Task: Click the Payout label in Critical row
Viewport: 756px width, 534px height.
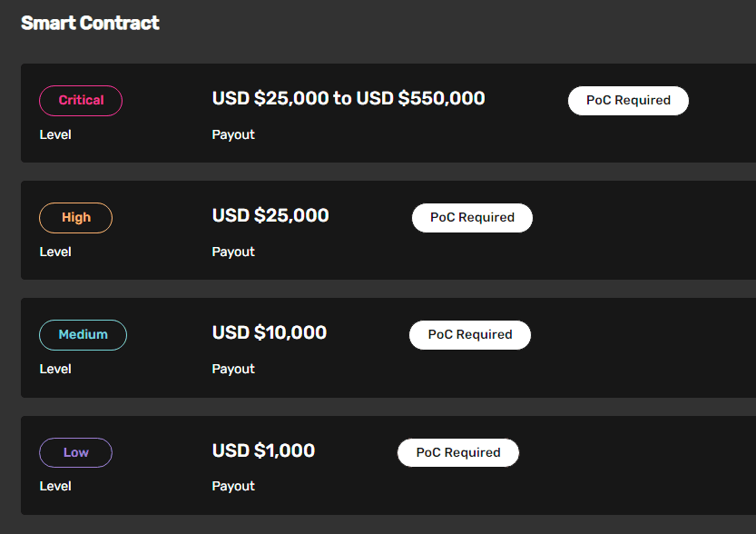Action: (233, 134)
